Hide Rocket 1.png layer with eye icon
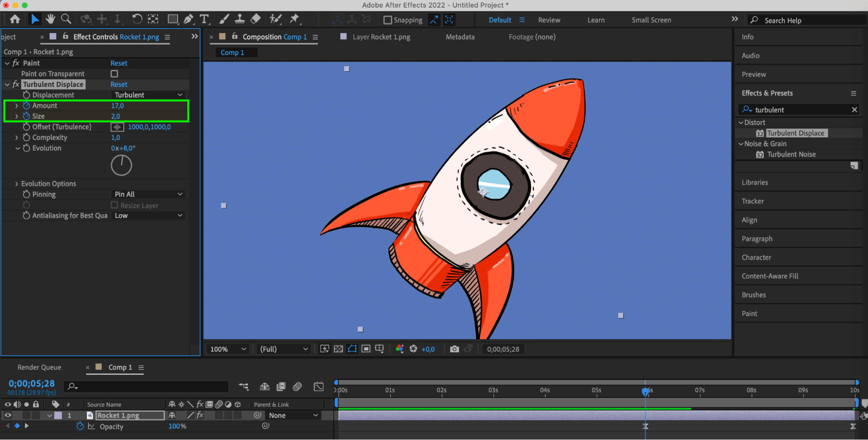 coord(8,415)
